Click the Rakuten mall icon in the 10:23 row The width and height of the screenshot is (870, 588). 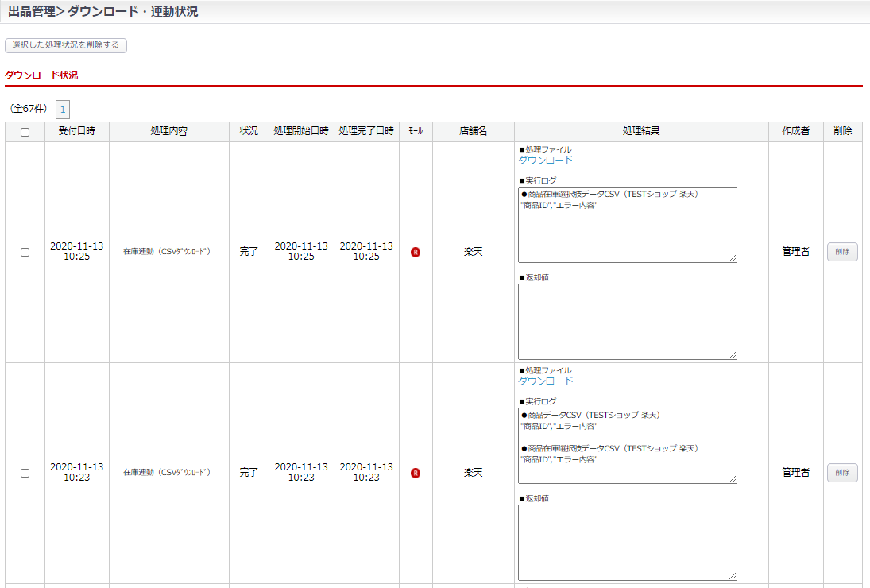[x=416, y=473]
